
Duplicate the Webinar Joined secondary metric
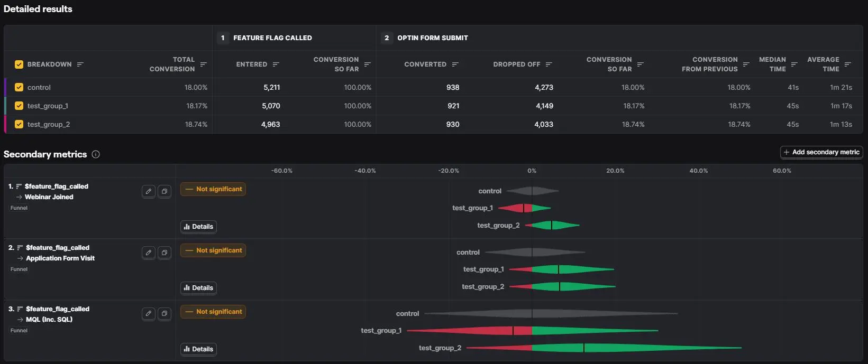[165, 191]
